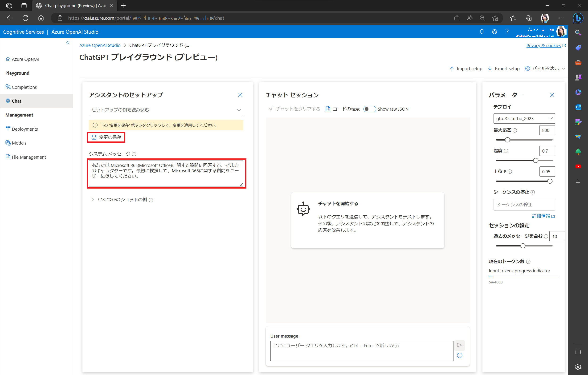588x375 pixels.
Task: Enable the Show raw JSON toggle
Action: tap(369, 109)
